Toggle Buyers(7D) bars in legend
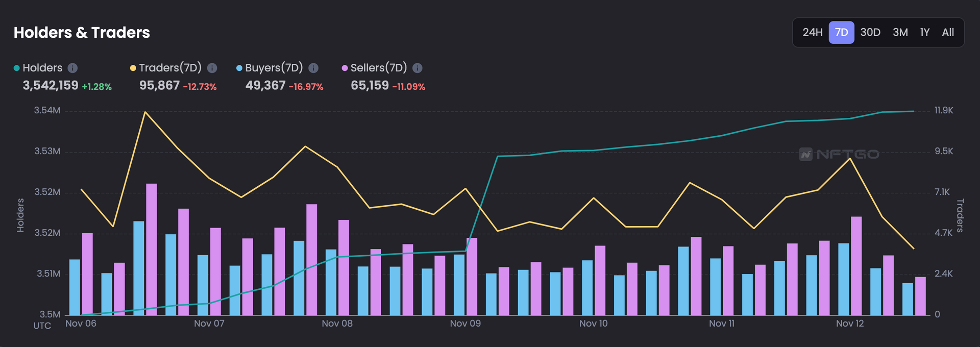Screen dimensions: 980x347 coord(274,68)
